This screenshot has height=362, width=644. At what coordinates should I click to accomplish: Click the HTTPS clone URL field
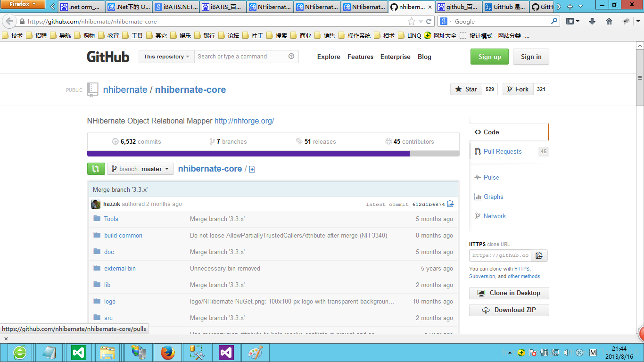point(500,255)
